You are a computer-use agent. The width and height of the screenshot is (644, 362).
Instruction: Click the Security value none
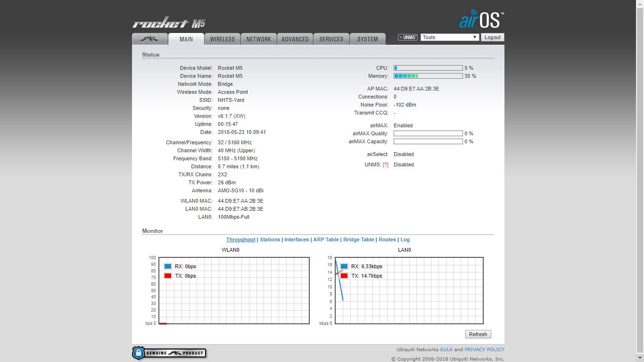[x=223, y=108]
